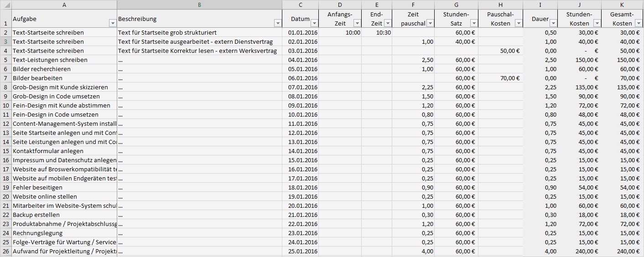Select cell 'Bilder bearbeiten'

tap(64, 78)
